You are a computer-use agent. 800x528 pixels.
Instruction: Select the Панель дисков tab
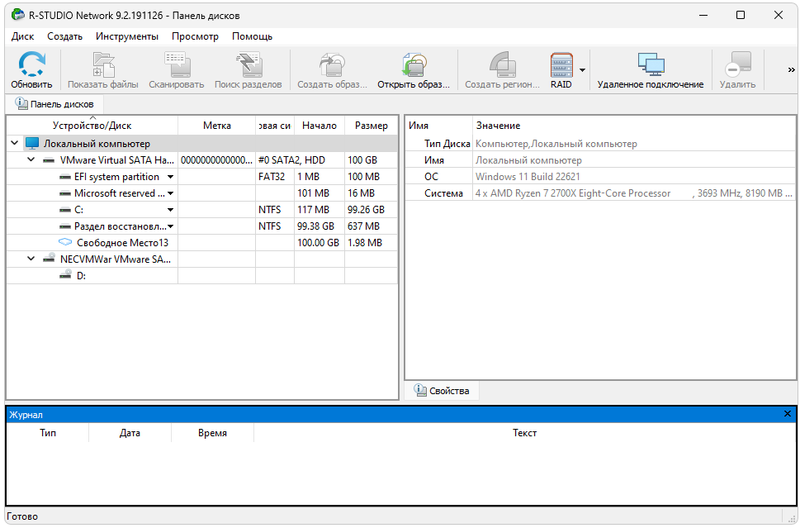pos(55,104)
